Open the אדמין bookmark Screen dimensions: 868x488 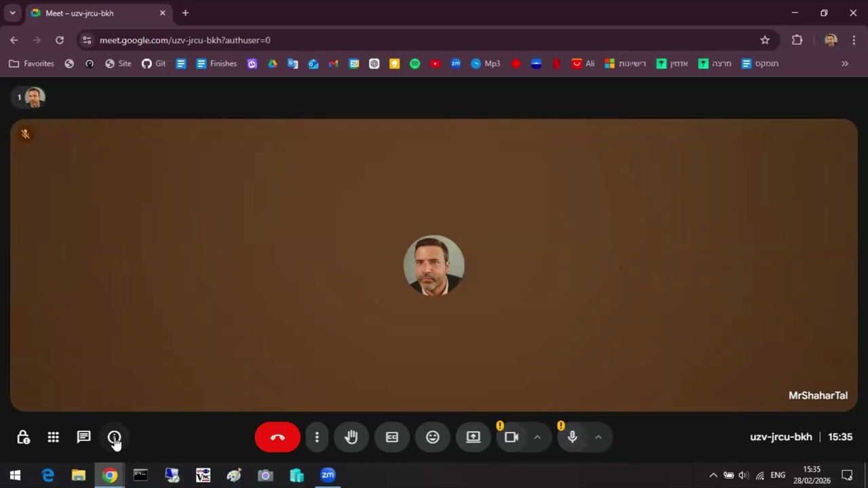(x=672, y=64)
